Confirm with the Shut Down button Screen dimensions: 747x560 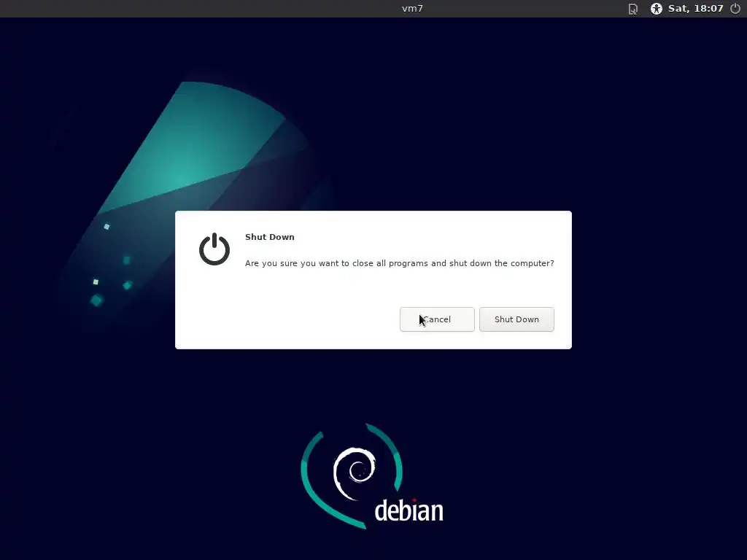(516, 319)
